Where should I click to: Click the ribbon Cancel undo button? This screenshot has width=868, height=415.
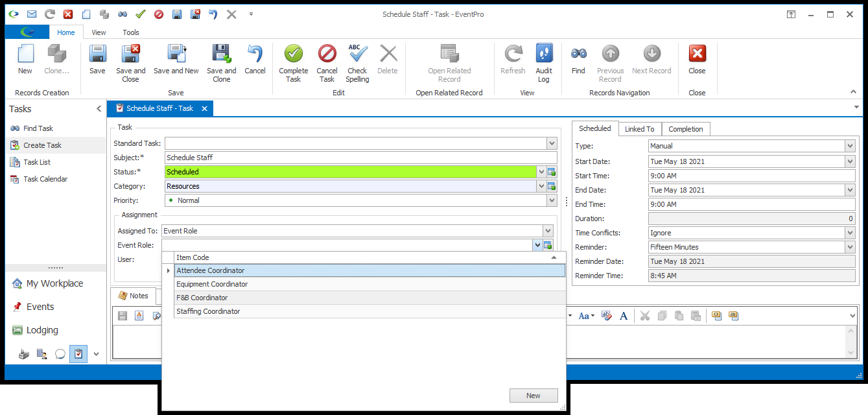(255, 60)
